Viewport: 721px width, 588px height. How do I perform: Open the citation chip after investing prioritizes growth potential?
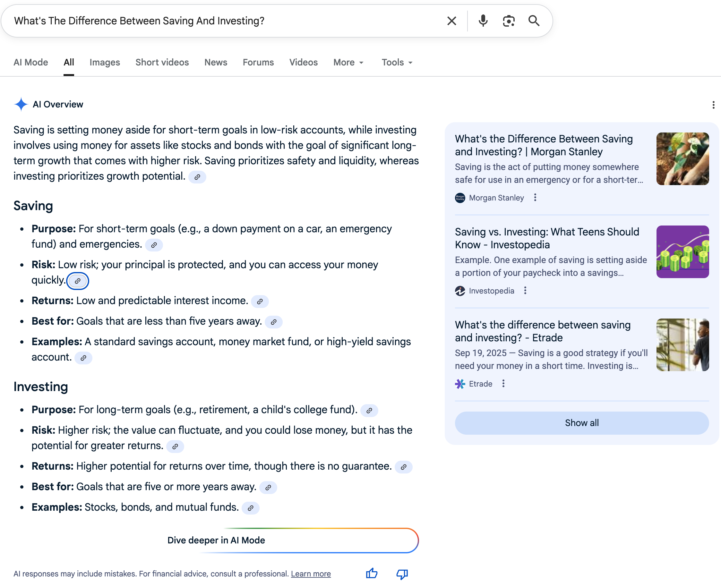pos(198,177)
